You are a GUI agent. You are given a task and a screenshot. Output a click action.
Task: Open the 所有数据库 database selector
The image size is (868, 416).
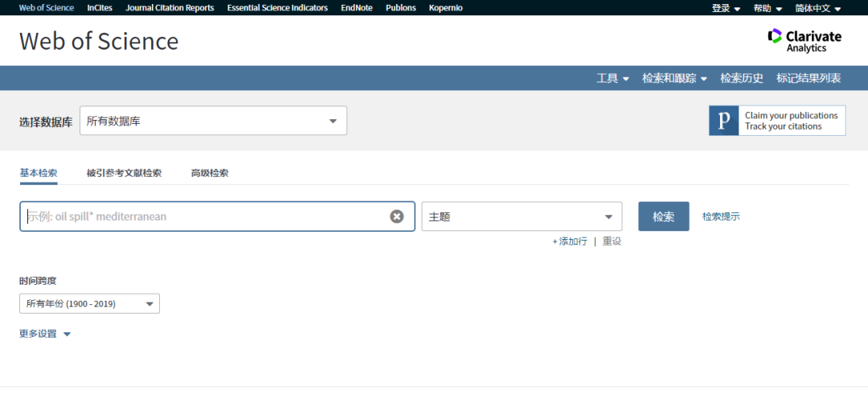point(213,121)
